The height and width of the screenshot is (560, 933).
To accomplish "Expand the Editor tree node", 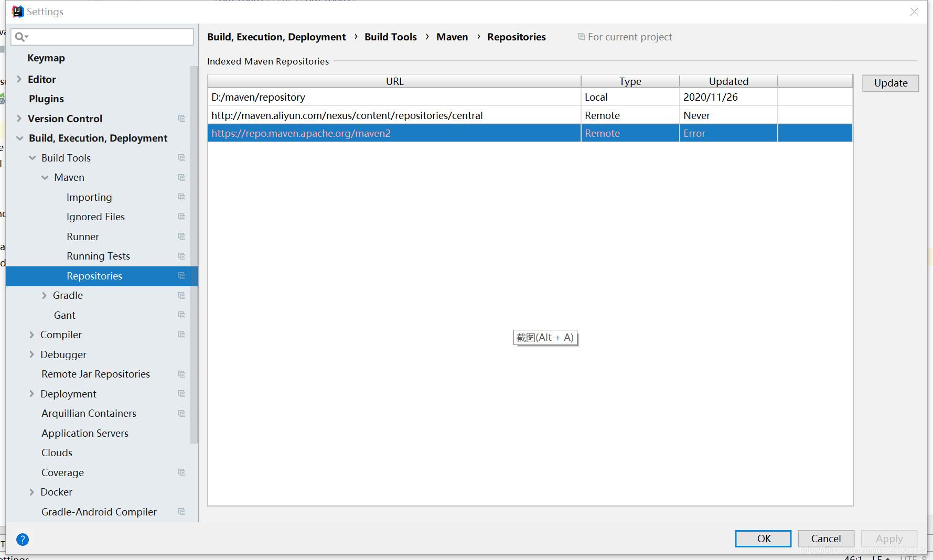I will point(19,79).
